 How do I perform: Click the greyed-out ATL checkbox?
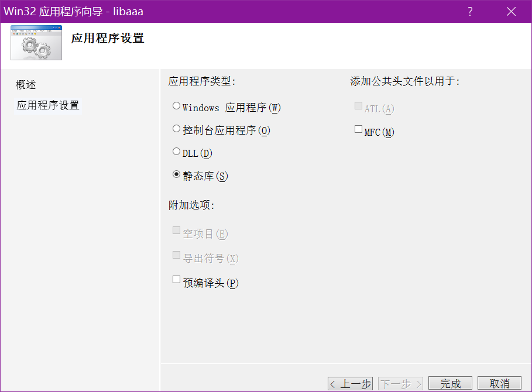[358, 106]
